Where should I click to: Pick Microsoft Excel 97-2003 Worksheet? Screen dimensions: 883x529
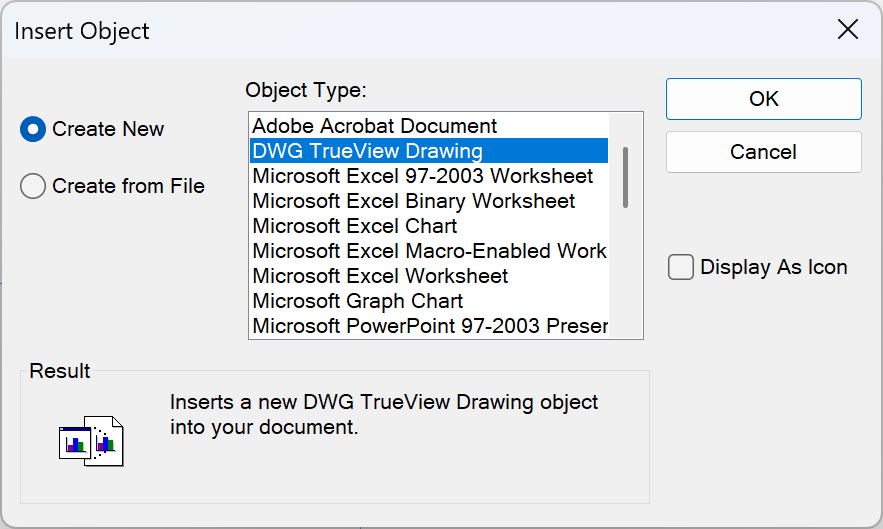[429, 176]
